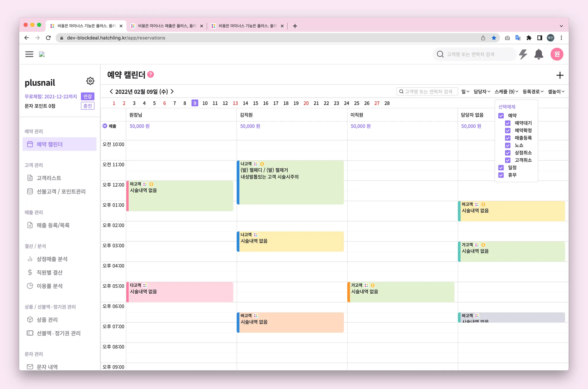This screenshot has height=389, width=588.
Task: Click the plus icon to add reservation
Action: coord(560,76)
